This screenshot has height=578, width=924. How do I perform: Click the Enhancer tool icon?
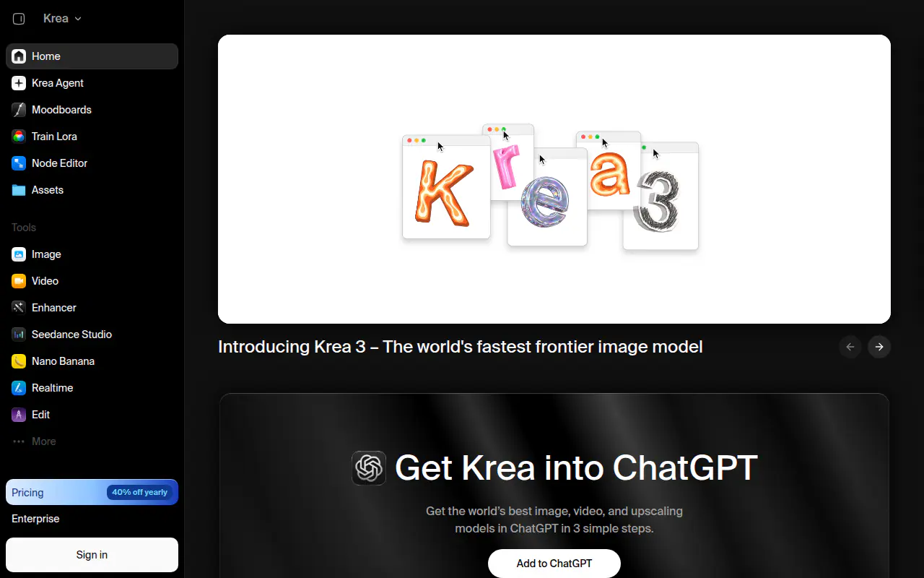click(19, 308)
